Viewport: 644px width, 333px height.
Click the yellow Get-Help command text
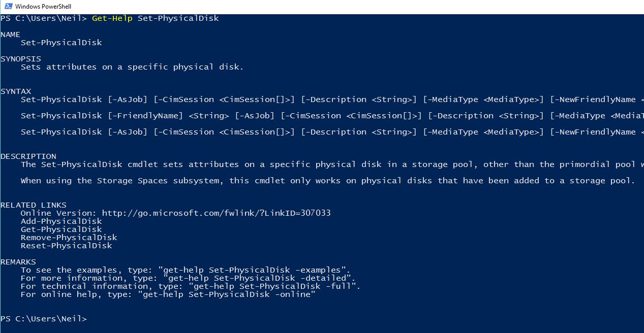[112, 18]
